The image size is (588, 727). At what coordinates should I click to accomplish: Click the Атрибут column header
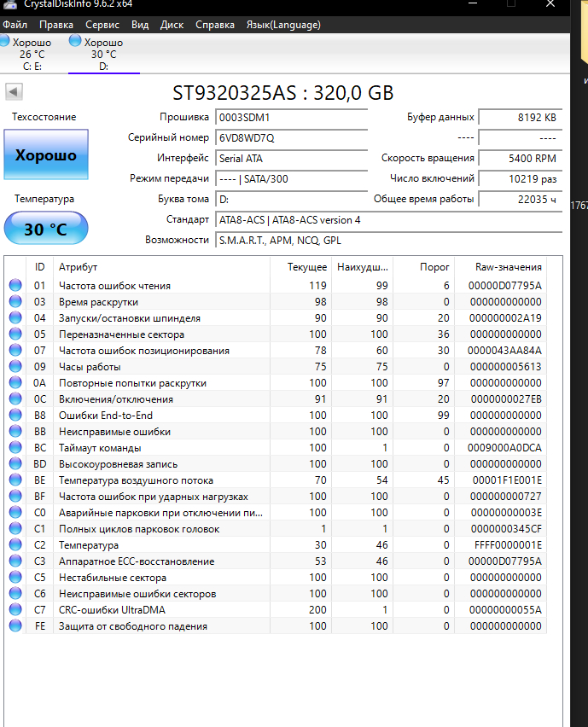pyautogui.click(x=161, y=266)
